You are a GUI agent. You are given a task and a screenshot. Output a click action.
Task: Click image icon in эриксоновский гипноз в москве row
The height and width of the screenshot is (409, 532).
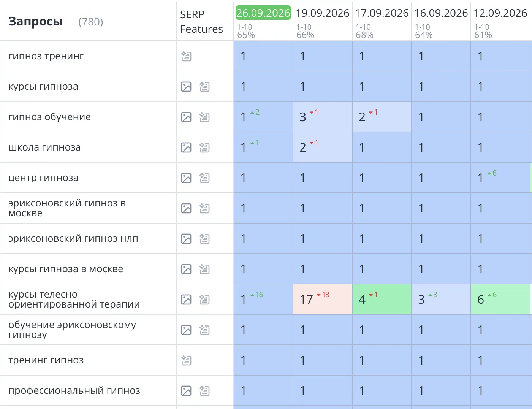click(186, 208)
